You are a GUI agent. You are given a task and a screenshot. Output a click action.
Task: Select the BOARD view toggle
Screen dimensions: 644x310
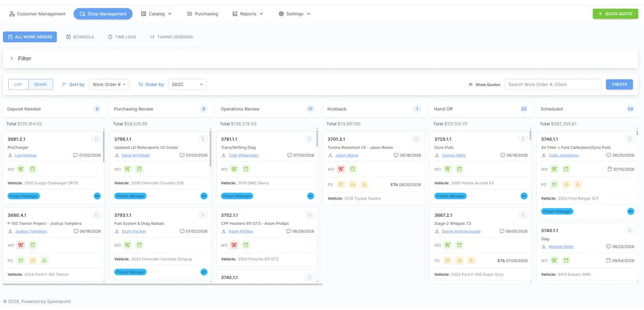pos(40,84)
